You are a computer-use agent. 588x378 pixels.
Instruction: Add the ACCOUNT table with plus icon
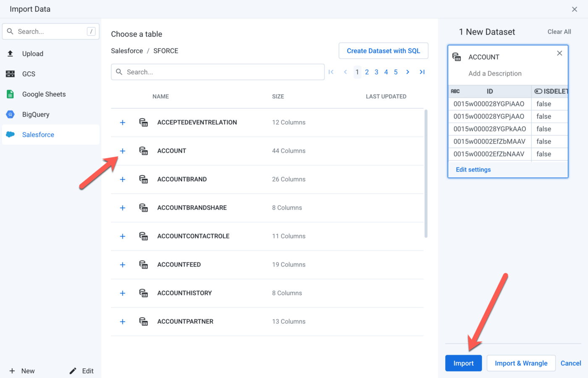(123, 151)
